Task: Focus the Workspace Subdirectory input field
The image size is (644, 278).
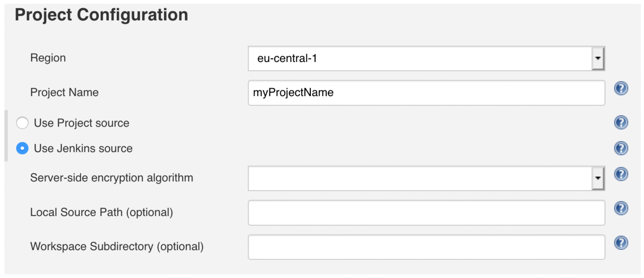Action: click(x=426, y=247)
